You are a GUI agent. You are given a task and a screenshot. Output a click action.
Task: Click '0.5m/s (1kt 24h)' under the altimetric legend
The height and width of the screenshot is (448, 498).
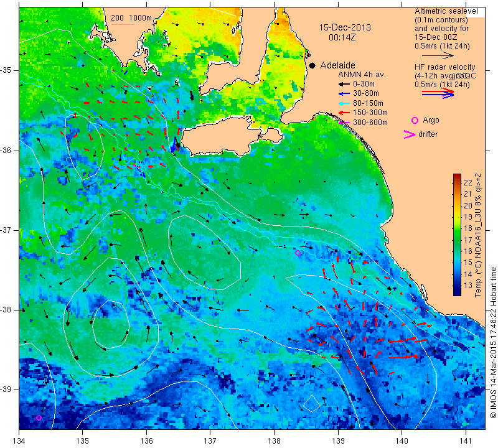(442, 46)
